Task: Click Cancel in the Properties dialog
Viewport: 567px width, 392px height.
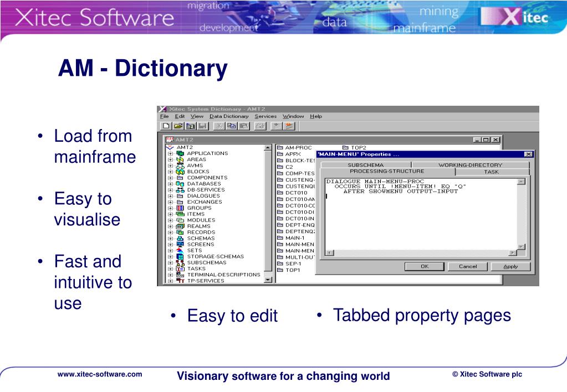Action: (x=468, y=267)
